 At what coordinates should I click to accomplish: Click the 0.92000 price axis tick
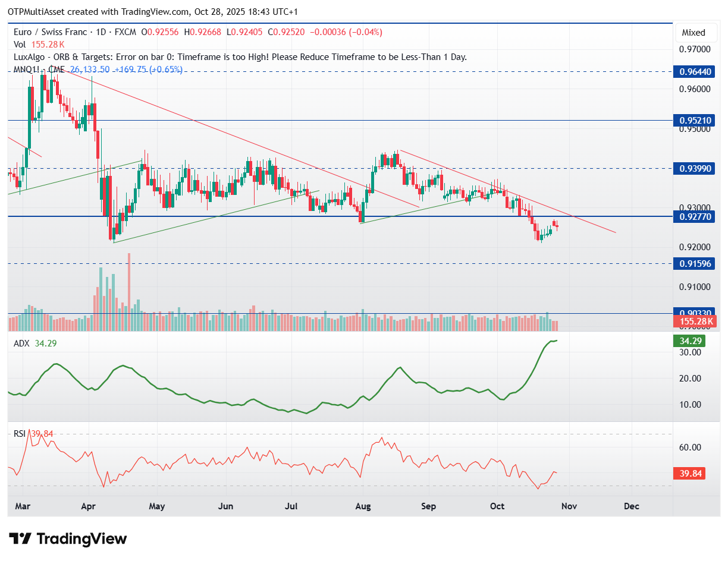coord(695,247)
